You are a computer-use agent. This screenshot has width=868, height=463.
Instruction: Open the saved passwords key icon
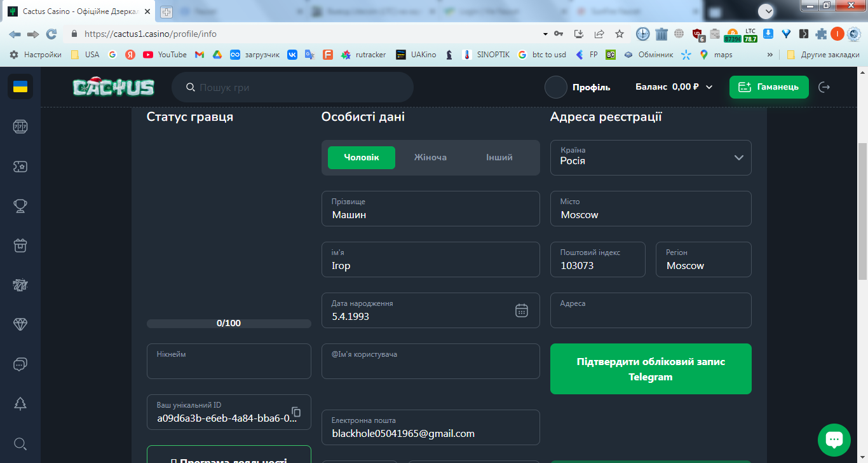pos(559,34)
